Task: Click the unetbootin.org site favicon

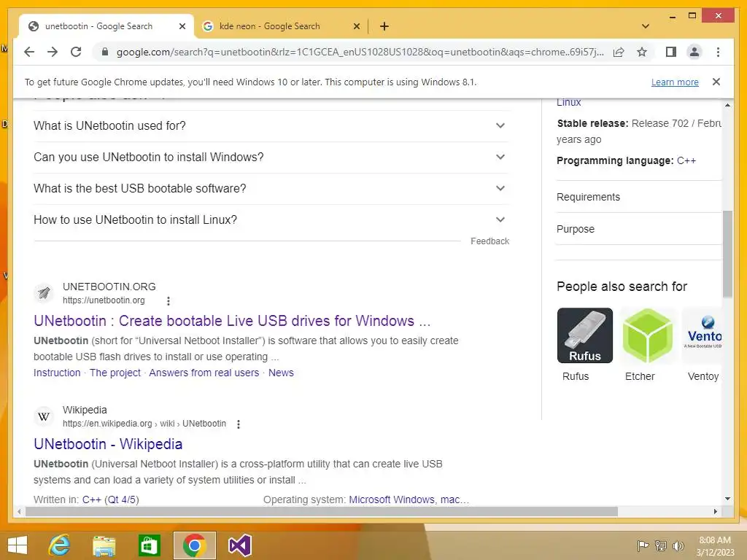Action: pos(44,292)
